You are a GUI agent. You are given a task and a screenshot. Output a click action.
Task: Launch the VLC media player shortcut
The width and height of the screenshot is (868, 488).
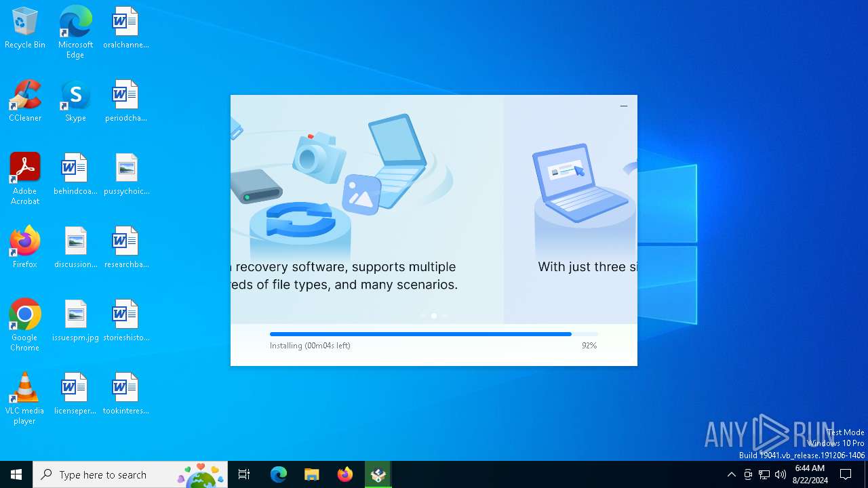25,399
